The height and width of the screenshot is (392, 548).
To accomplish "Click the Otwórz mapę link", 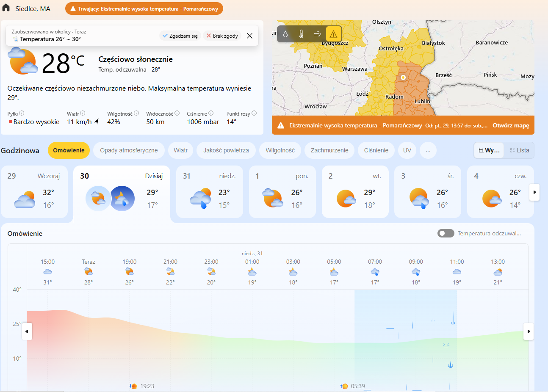I will coord(510,126).
